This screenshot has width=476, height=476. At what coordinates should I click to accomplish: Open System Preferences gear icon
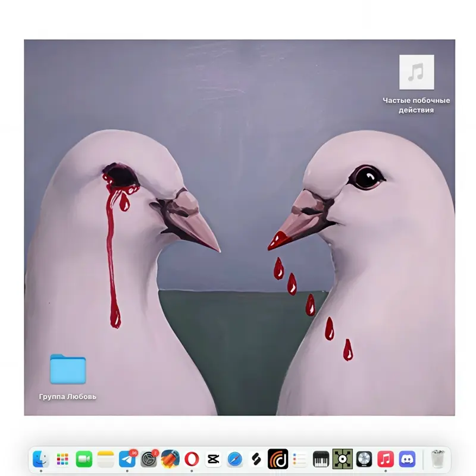pyautogui.click(x=149, y=459)
